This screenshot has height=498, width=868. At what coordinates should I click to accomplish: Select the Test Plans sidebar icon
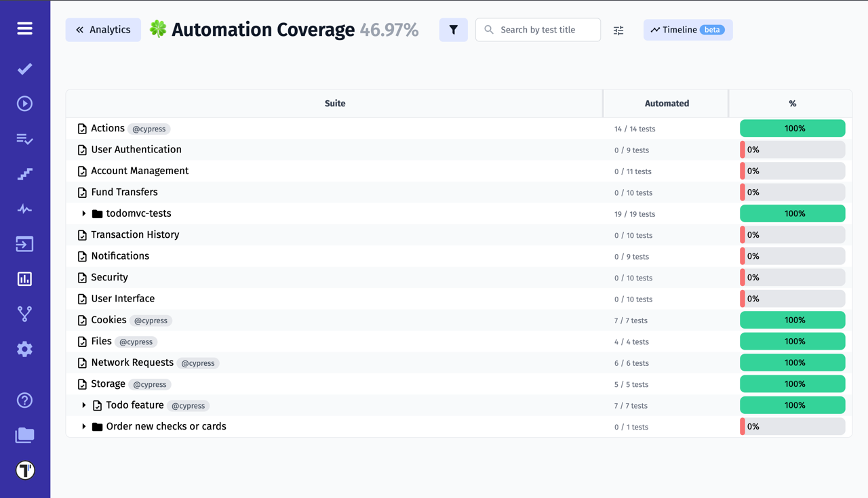(x=24, y=140)
